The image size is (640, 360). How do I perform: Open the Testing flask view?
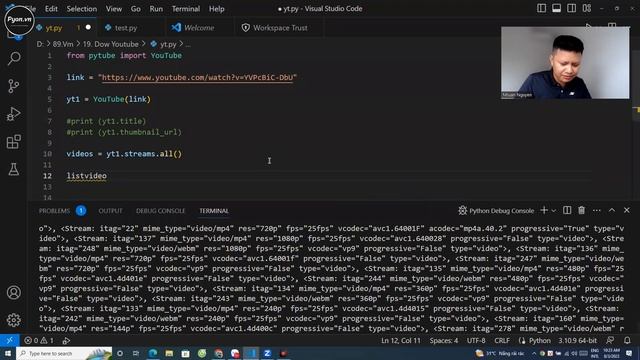(14, 169)
